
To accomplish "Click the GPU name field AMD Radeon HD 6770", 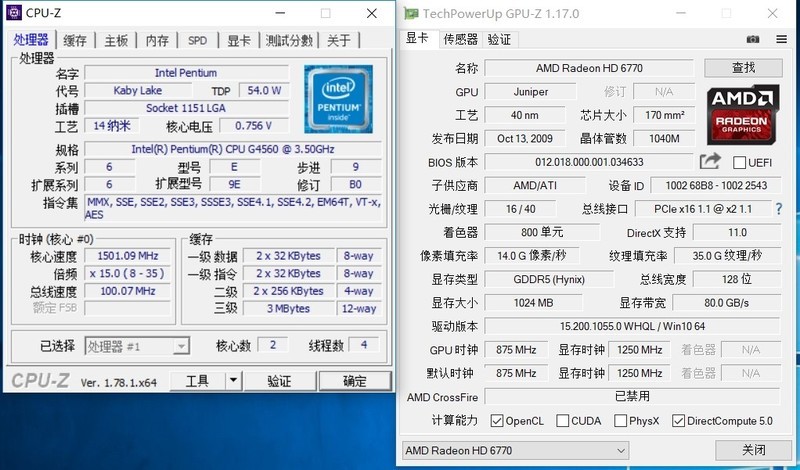I will pos(589,68).
